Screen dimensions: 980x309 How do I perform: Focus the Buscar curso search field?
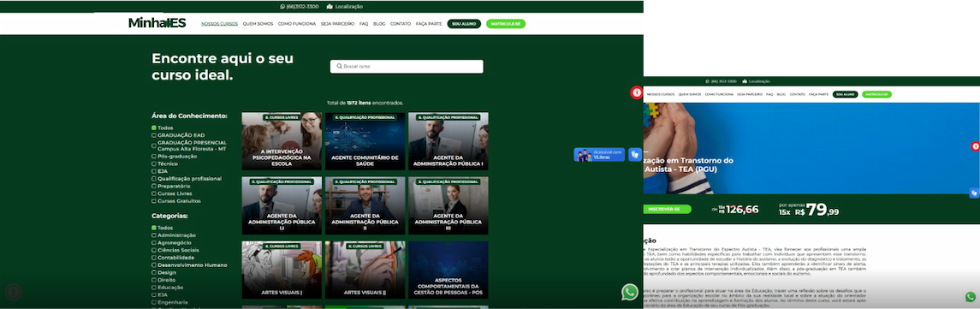pyautogui.click(x=407, y=66)
